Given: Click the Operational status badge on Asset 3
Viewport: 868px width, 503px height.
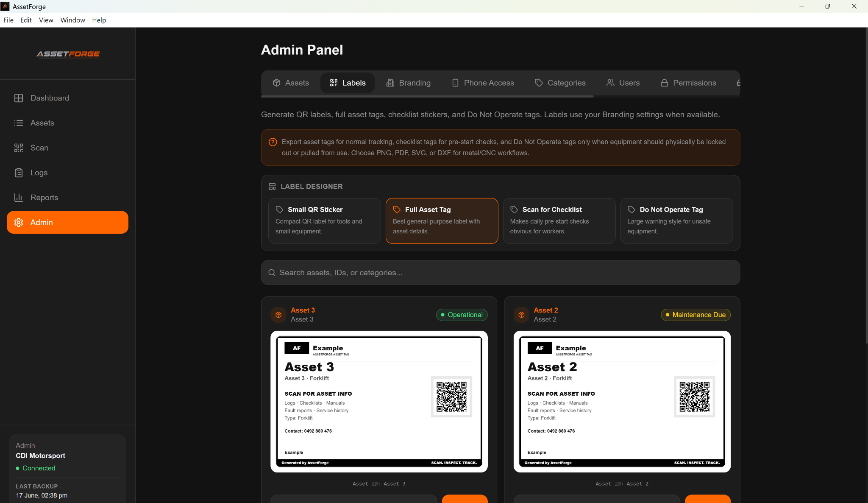Looking at the screenshot, I should click(x=462, y=315).
